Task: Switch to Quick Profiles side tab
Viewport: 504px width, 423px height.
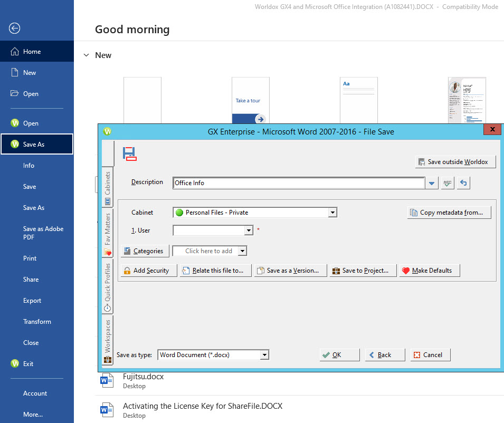Action: click(108, 287)
